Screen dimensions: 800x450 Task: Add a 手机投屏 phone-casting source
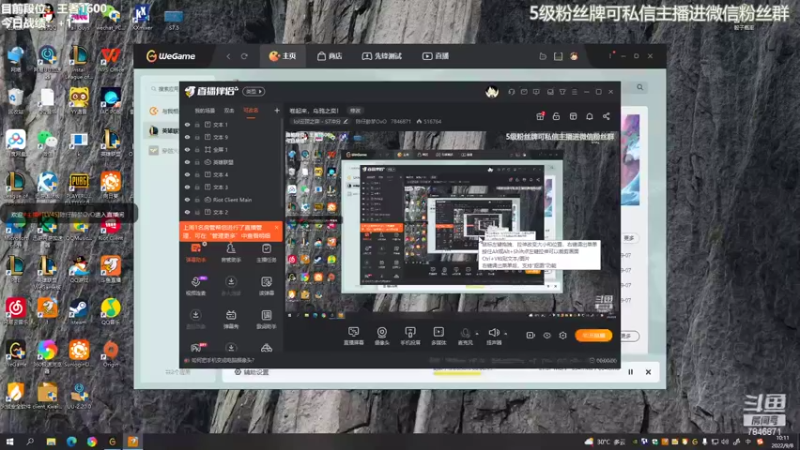pyautogui.click(x=410, y=336)
